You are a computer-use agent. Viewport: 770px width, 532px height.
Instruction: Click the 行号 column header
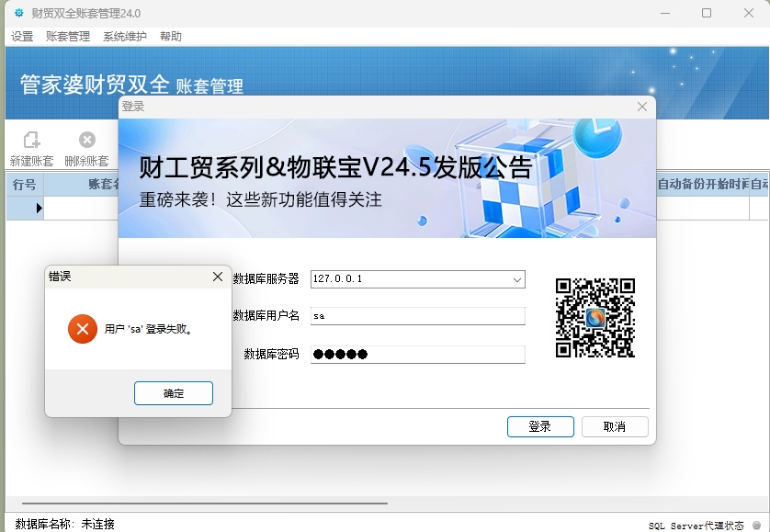click(x=25, y=185)
